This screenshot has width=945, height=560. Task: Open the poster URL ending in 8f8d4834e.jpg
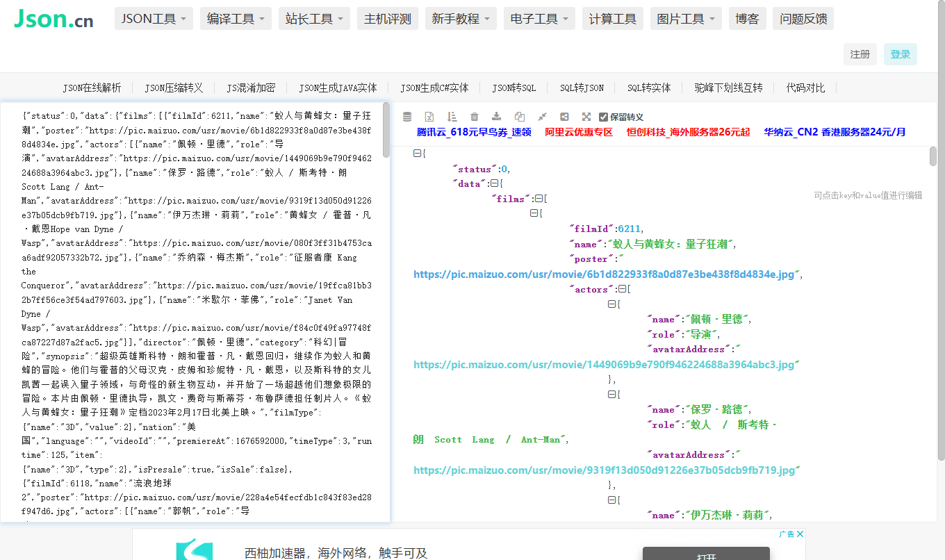pyautogui.click(x=604, y=274)
